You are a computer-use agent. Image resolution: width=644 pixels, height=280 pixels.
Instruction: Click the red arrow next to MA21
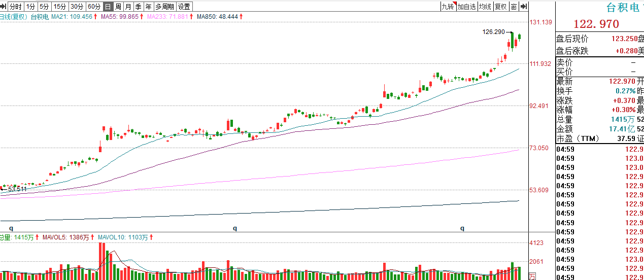click(95, 17)
